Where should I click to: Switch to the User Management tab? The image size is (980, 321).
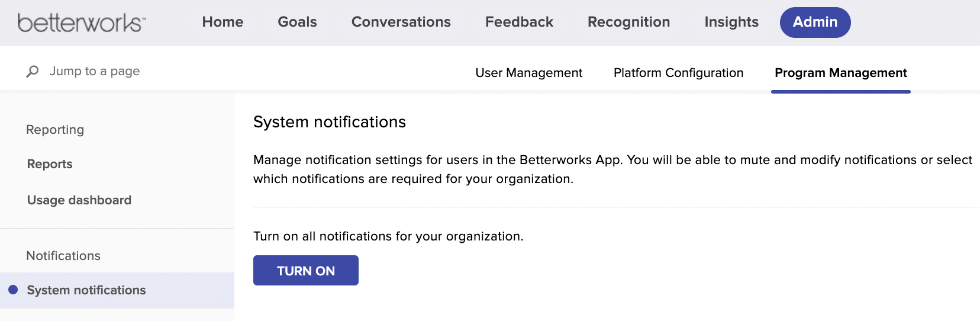528,73
